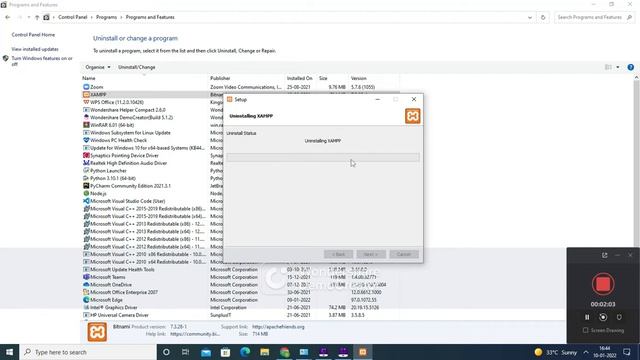Select the Microsoft Visual Studio Code icon
Viewport: 640px width, 360px height.
86,201
